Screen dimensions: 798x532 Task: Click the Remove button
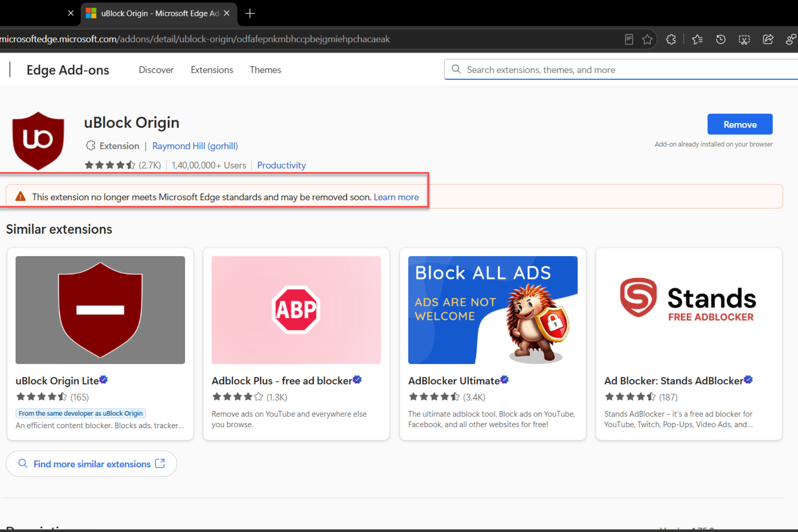tap(740, 124)
